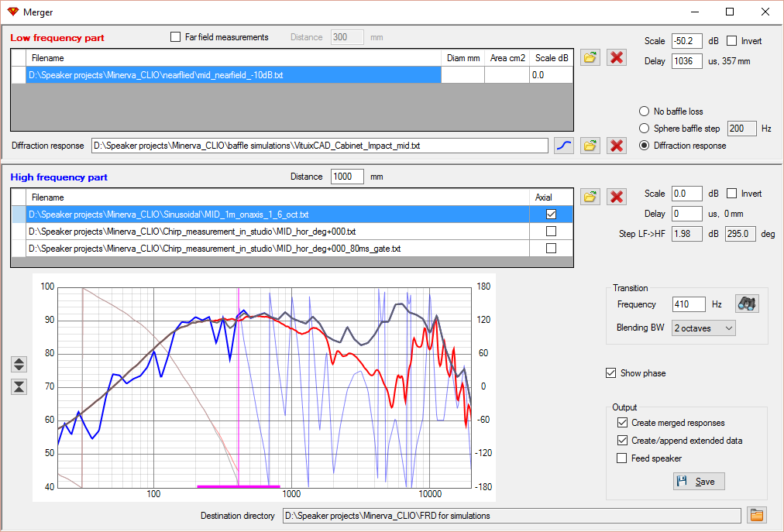
Task: Click the diffraction response curve icon
Action: (564, 146)
